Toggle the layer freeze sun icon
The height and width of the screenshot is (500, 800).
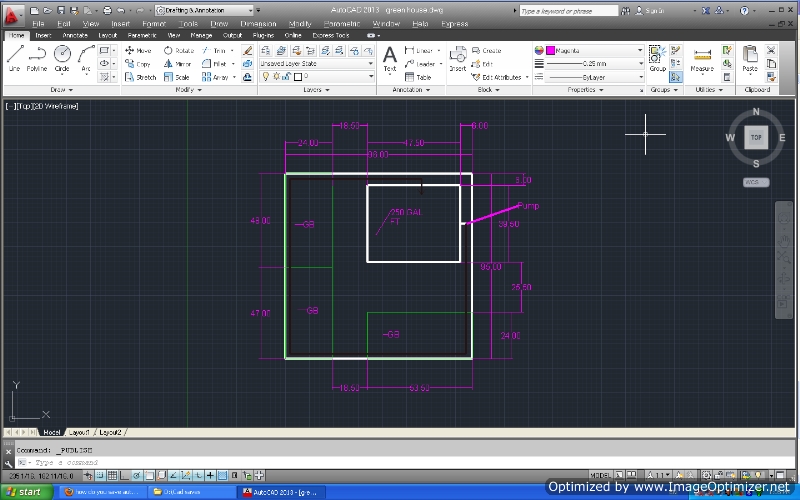[x=276, y=77]
